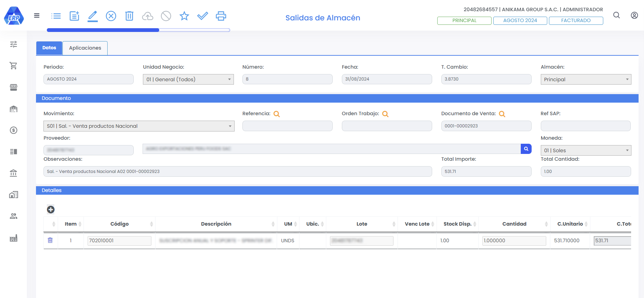Click the empty Orden Trabajo input field
The height and width of the screenshot is (298, 644).
point(387,126)
